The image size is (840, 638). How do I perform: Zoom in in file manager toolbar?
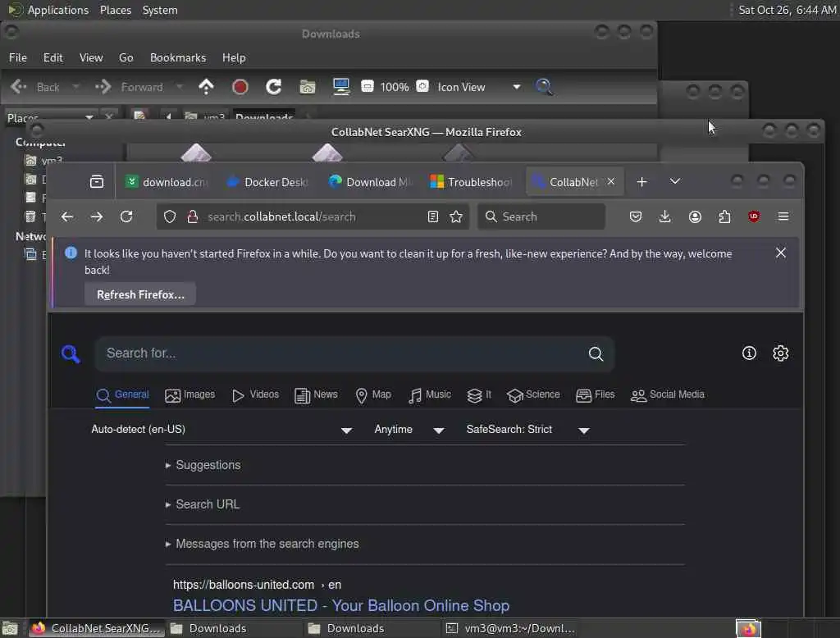(x=422, y=86)
